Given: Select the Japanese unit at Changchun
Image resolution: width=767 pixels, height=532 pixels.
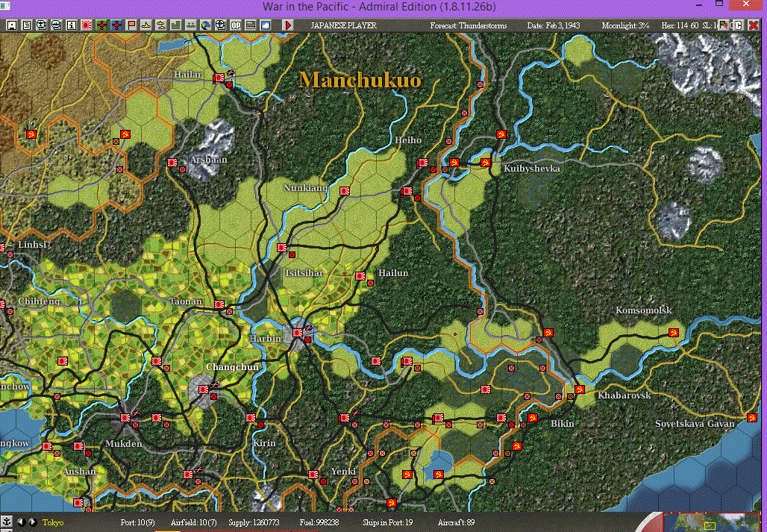Looking at the screenshot, I should point(204,389).
